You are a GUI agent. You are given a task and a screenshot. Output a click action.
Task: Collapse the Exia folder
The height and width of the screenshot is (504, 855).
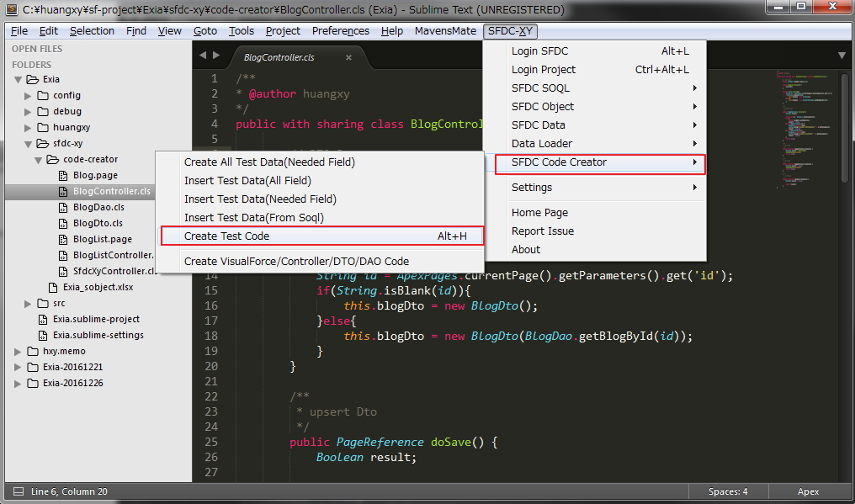pos(18,80)
